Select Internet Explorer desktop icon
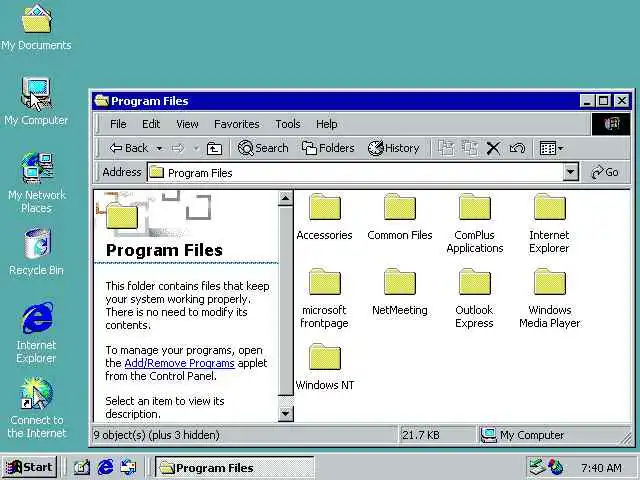This screenshot has height=480, width=640. point(36,333)
